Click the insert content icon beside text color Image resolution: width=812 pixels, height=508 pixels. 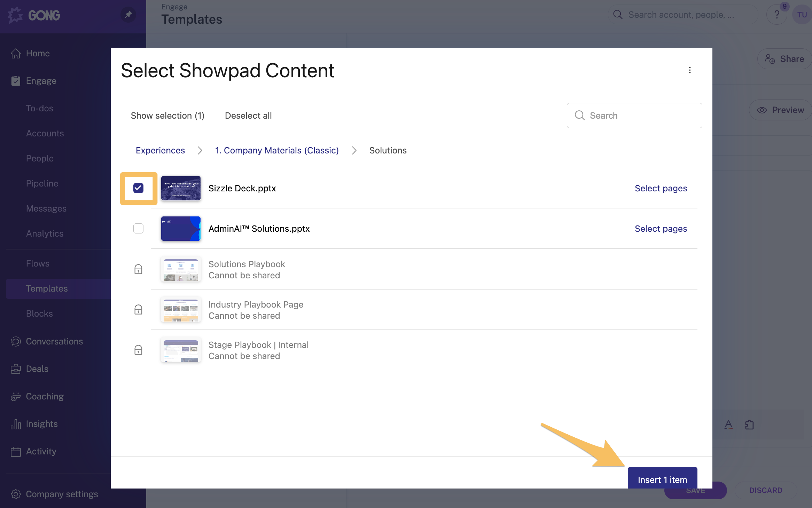(x=749, y=424)
